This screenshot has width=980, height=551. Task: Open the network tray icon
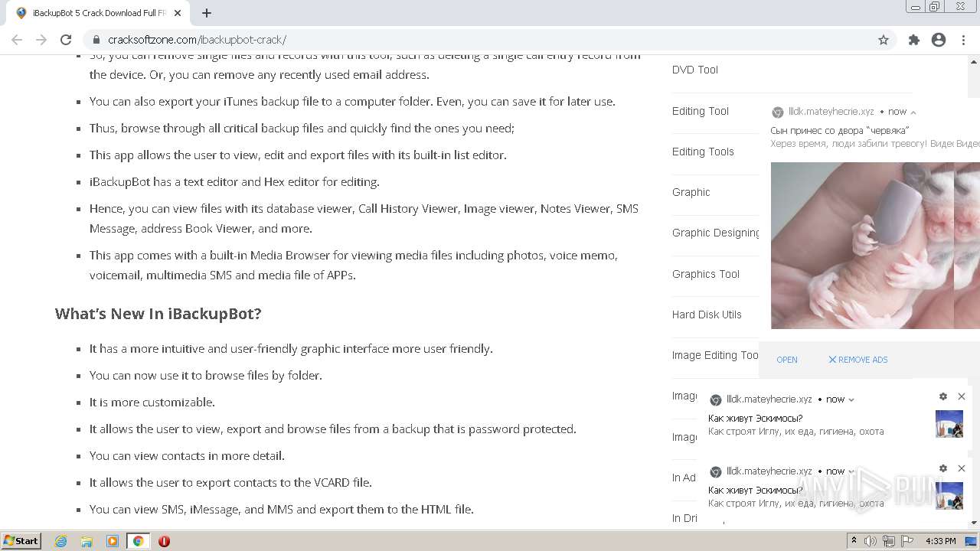889,541
